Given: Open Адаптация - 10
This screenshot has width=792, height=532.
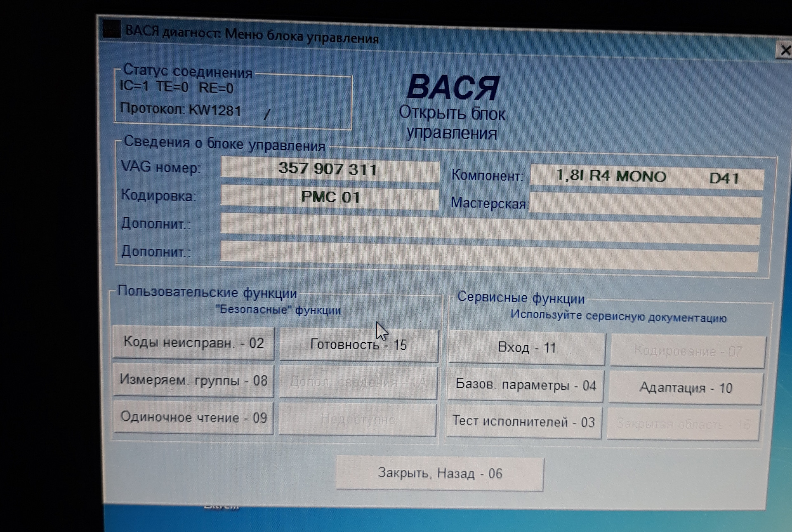Looking at the screenshot, I should pos(686,388).
